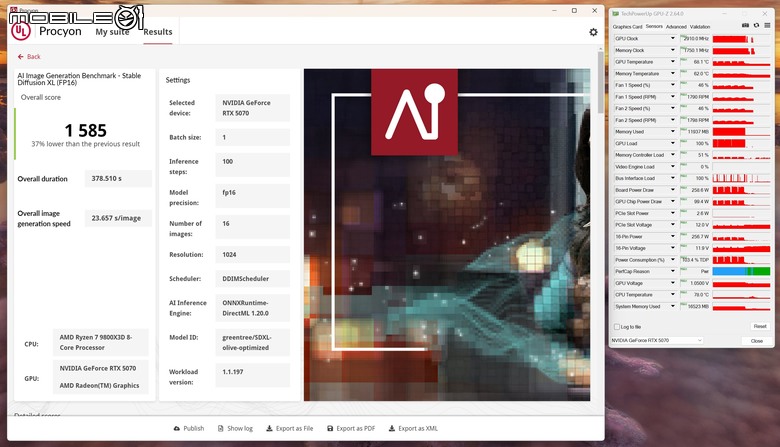Image resolution: width=780 pixels, height=447 pixels.
Task: Click the 378.510 s duration value
Action: [x=118, y=179]
